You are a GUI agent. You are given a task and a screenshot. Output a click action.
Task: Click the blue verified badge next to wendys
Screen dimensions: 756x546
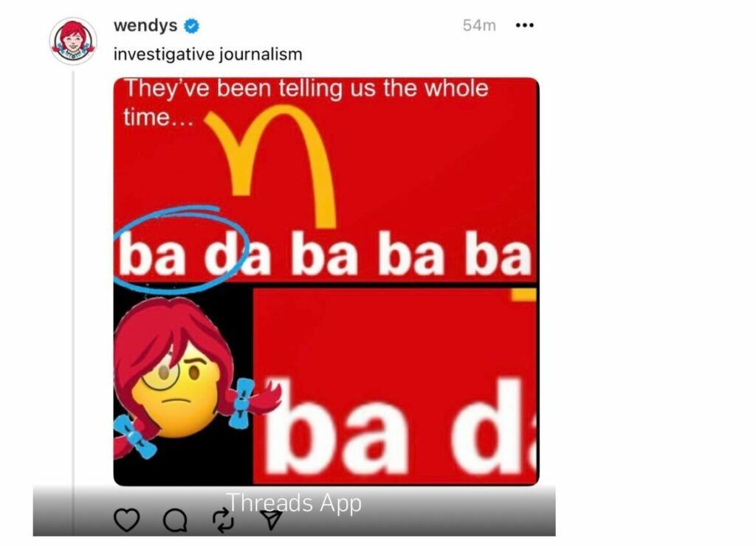[x=192, y=26]
